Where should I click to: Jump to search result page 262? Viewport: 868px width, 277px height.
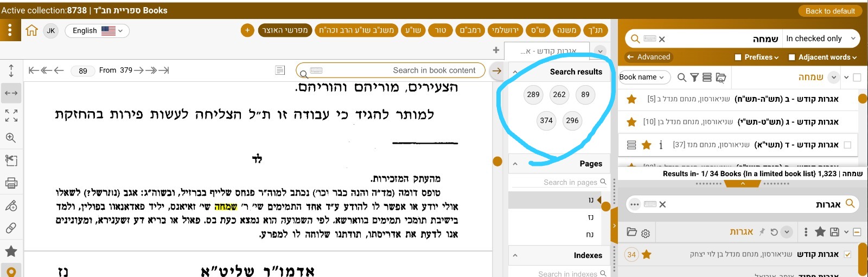(x=559, y=95)
